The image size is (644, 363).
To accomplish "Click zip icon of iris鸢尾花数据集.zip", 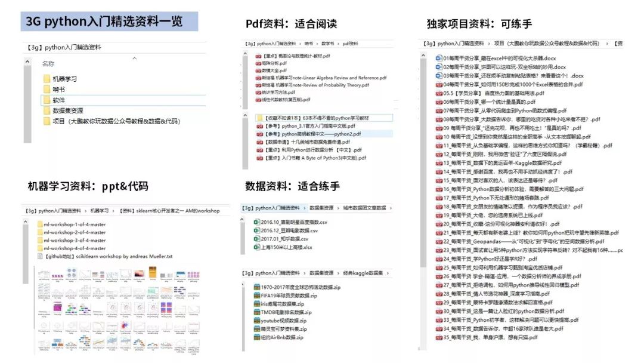I will (x=256, y=304).
